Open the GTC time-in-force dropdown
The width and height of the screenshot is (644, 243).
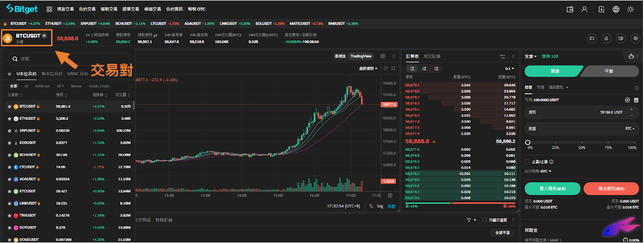click(x=546, y=171)
